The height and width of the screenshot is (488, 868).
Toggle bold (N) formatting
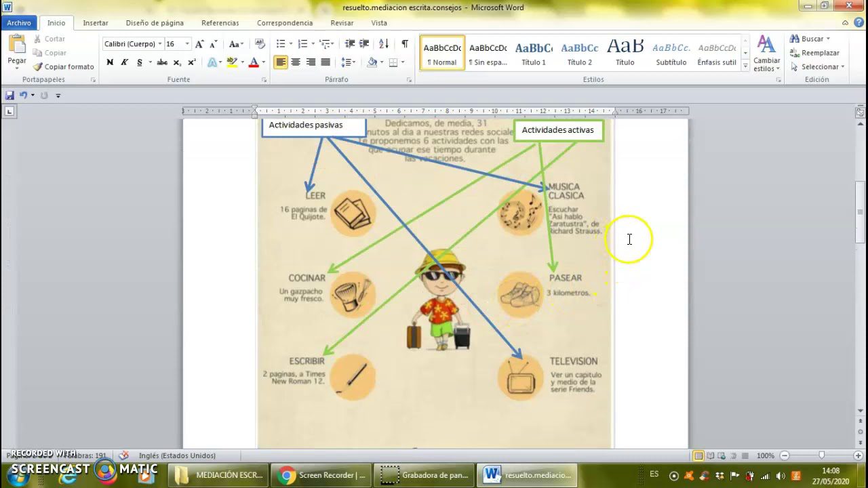pos(110,62)
